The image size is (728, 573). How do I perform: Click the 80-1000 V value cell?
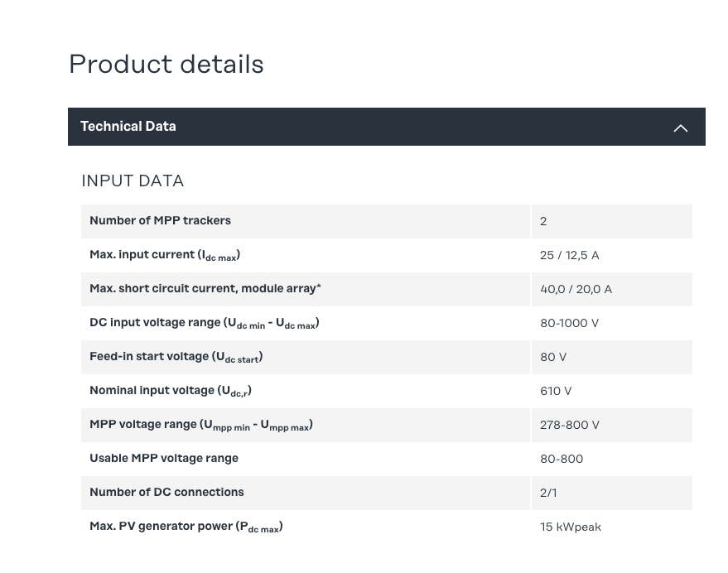click(569, 323)
